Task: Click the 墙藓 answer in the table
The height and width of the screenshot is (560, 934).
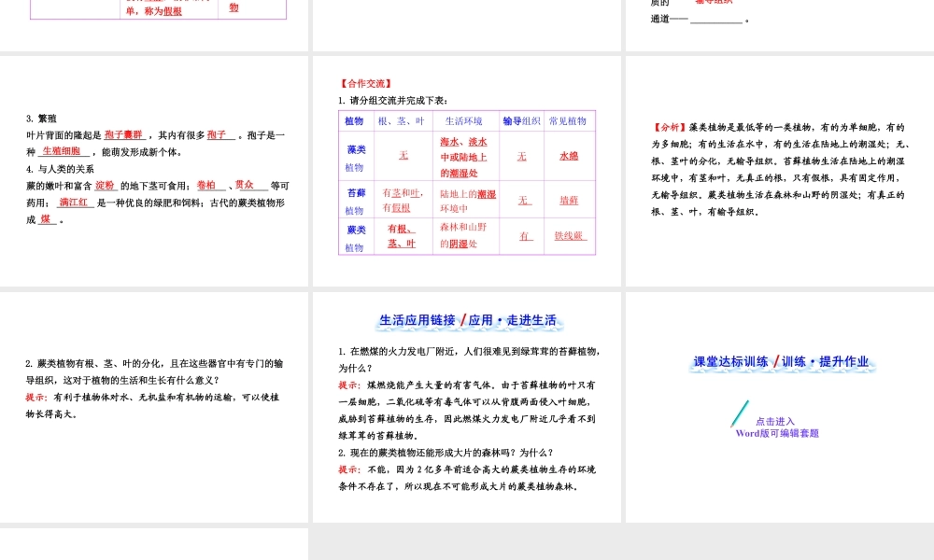Action: (x=569, y=201)
